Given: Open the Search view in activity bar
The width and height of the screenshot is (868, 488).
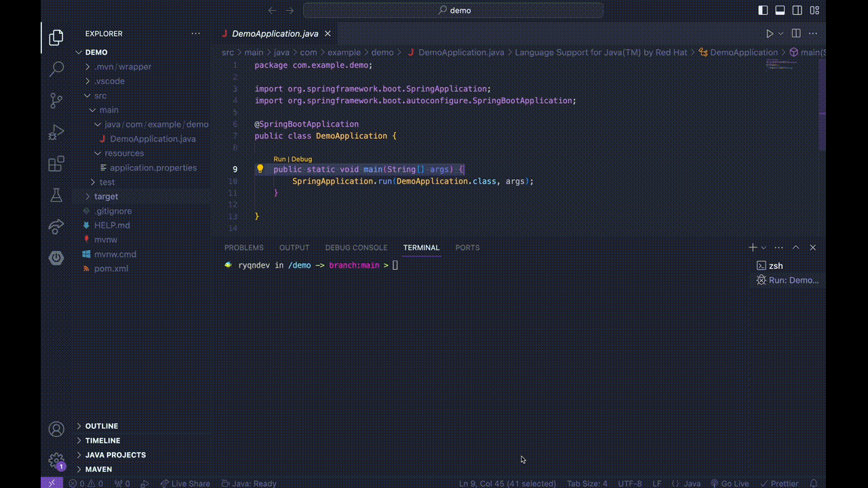Looking at the screenshot, I should (x=56, y=68).
